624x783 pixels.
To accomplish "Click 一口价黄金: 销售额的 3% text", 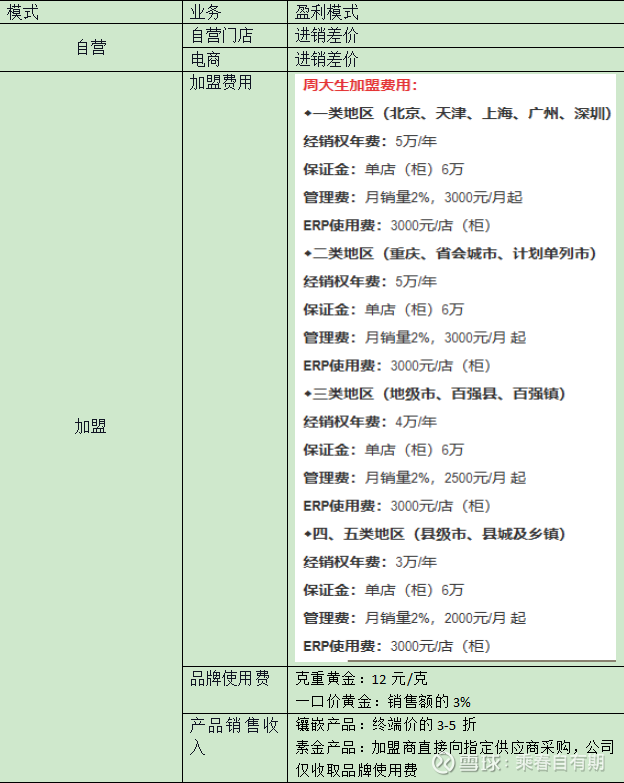I will point(383,702).
